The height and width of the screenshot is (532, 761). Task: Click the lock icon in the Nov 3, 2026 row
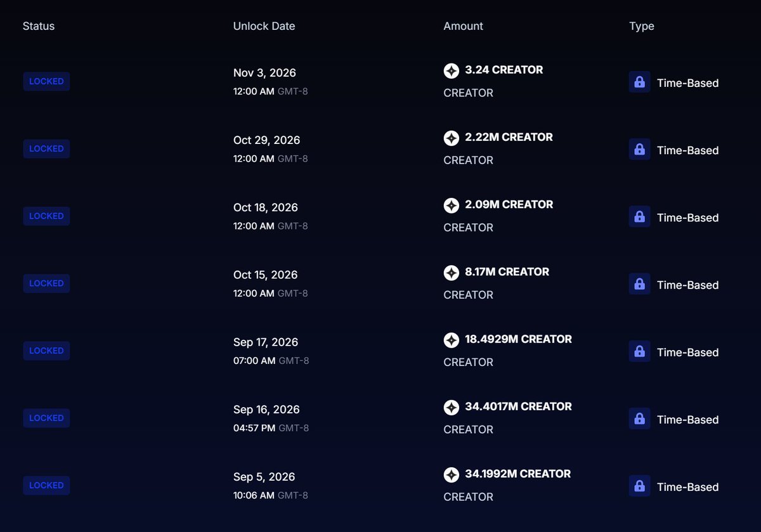click(x=639, y=82)
